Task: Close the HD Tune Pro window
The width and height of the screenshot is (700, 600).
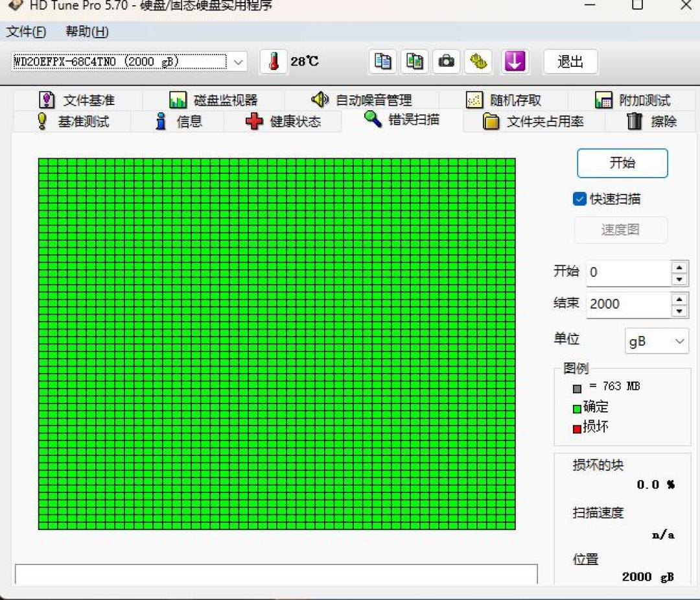Action: [x=686, y=5]
